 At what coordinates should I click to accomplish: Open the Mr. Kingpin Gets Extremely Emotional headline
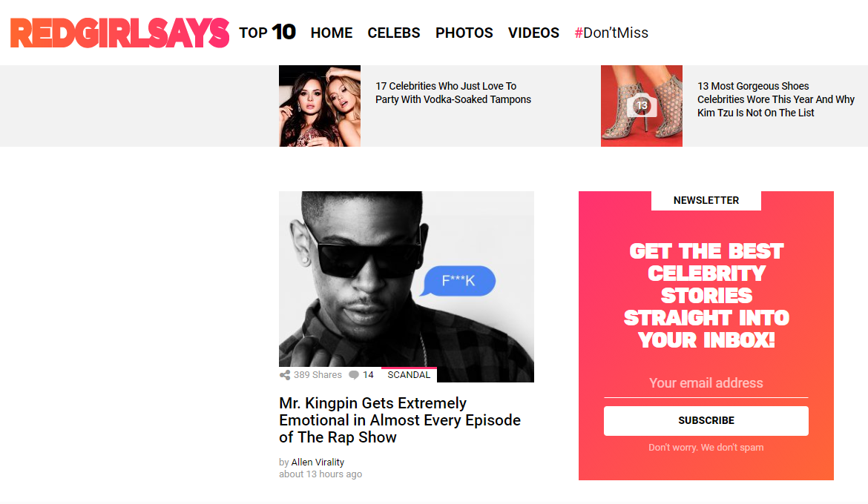(400, 420)
